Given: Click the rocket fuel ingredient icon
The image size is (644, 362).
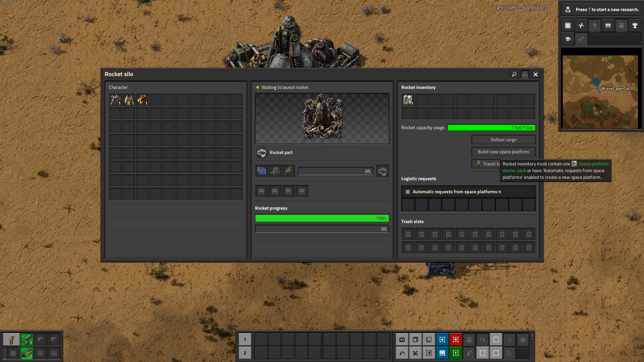Looking at the screenshot, I should click(x=289, y=171).
